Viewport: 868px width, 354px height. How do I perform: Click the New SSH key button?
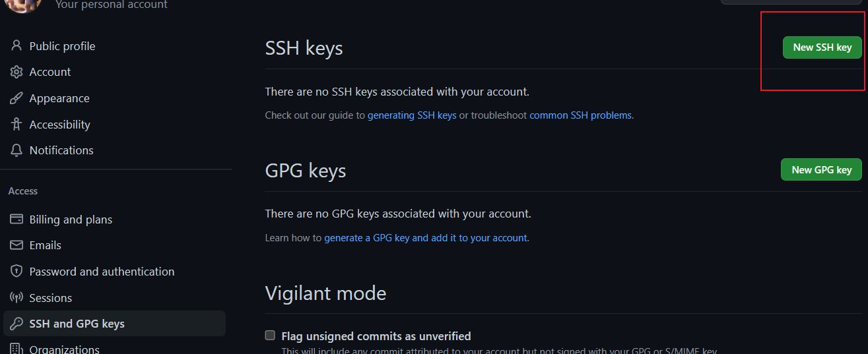822,47
